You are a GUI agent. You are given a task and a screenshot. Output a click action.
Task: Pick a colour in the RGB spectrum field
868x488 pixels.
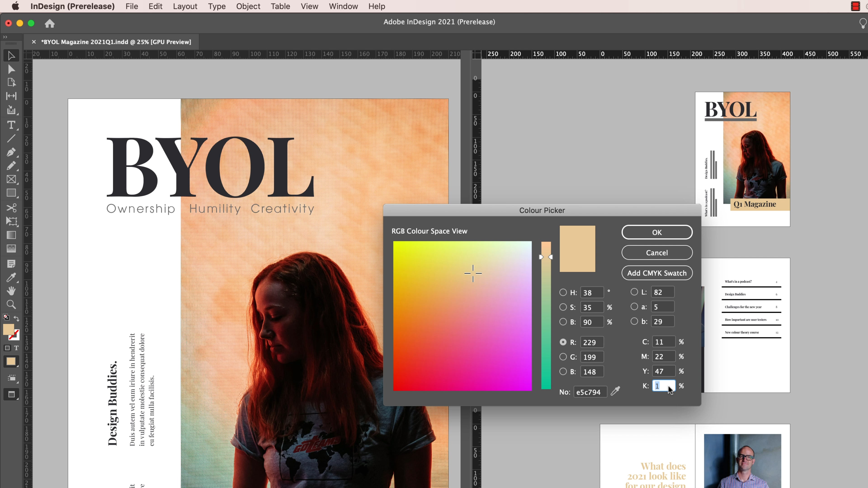point(462,316)
